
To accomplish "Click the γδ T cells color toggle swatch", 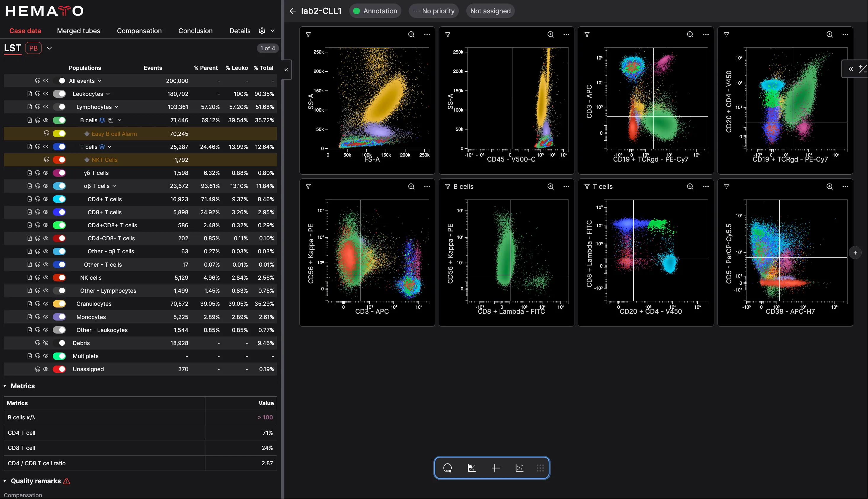I will point(59,173).
